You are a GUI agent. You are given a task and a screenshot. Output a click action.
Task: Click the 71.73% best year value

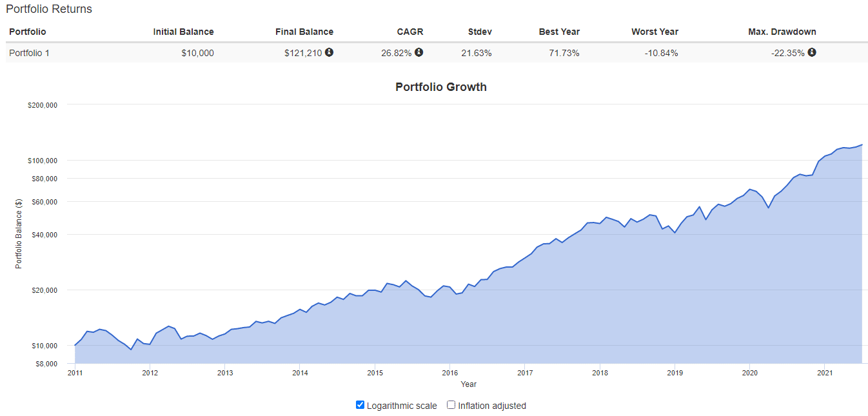(564, 53)
